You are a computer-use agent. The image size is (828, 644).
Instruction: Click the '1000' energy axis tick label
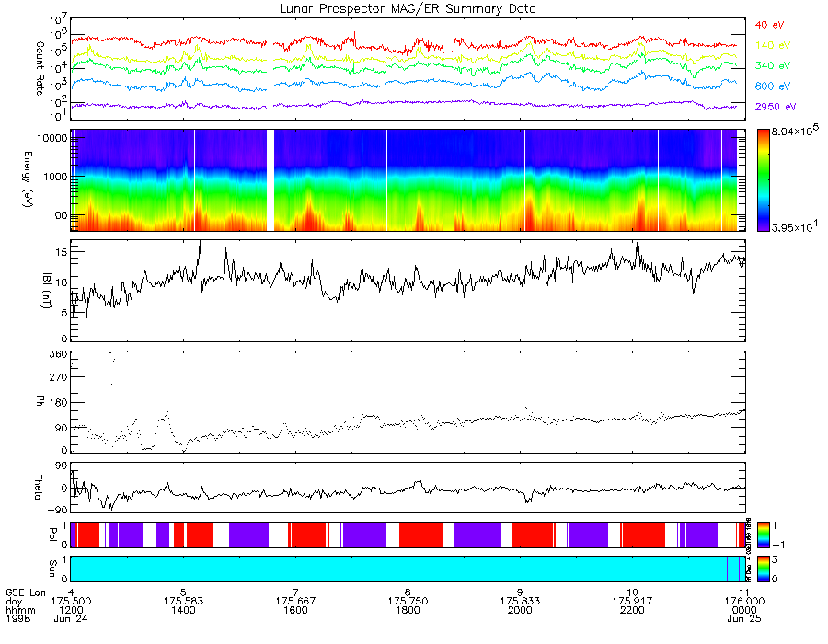tap(55, 177)
